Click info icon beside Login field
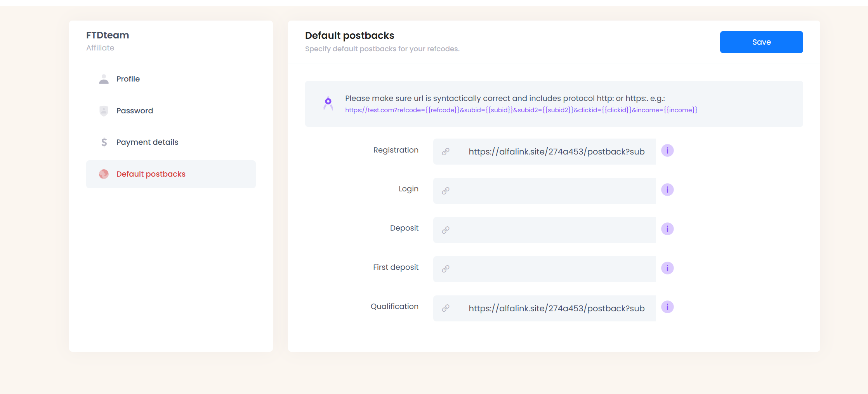 click(667, 190)
